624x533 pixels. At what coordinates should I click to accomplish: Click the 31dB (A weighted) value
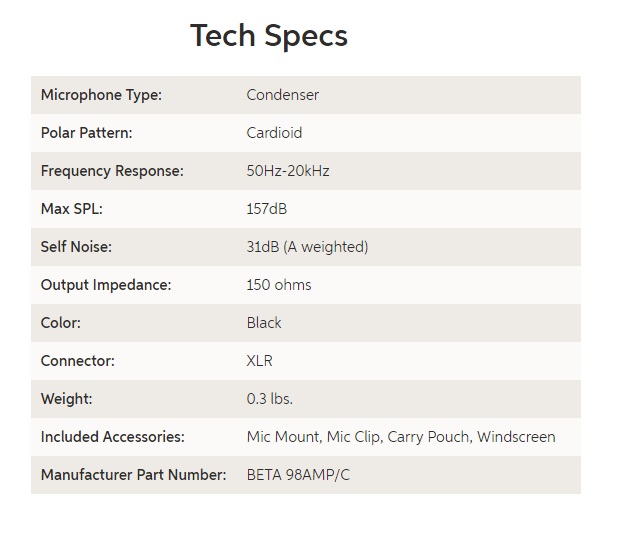click(x=307, y=247)
